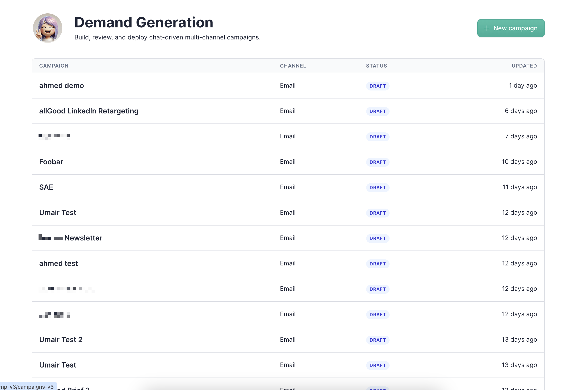
Task: Click '13 days ago' in the Umair Test 2 row
Action: point(519,339)
